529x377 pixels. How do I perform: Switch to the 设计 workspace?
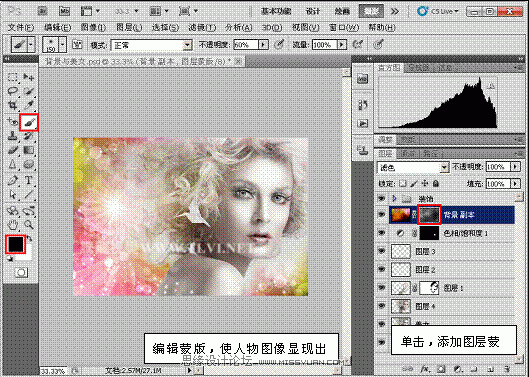click(313, 11)
